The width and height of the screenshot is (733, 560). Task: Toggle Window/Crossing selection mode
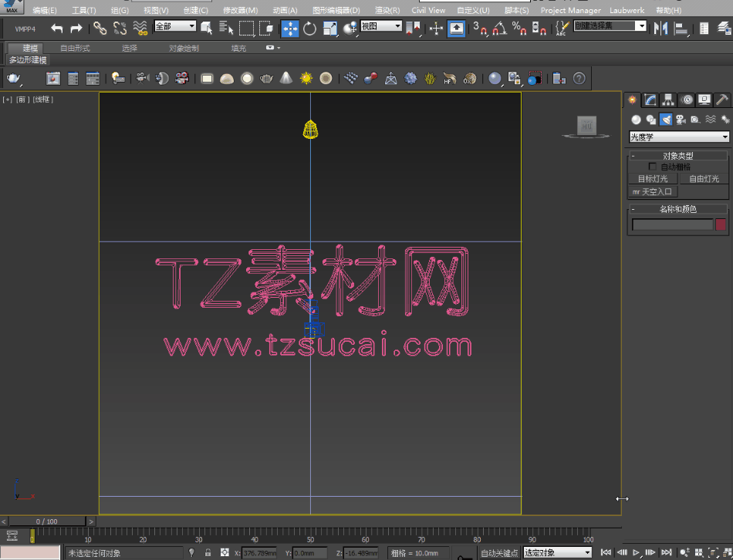266,29
